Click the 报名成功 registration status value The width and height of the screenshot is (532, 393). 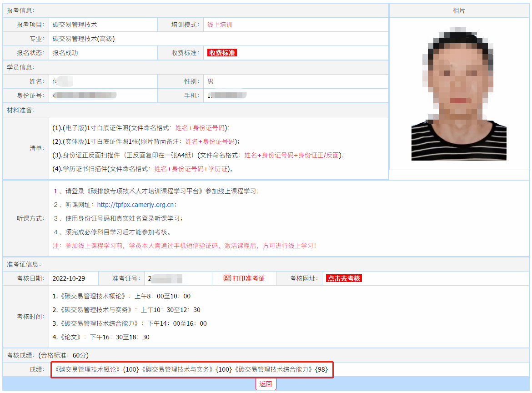tap(65, 53)
